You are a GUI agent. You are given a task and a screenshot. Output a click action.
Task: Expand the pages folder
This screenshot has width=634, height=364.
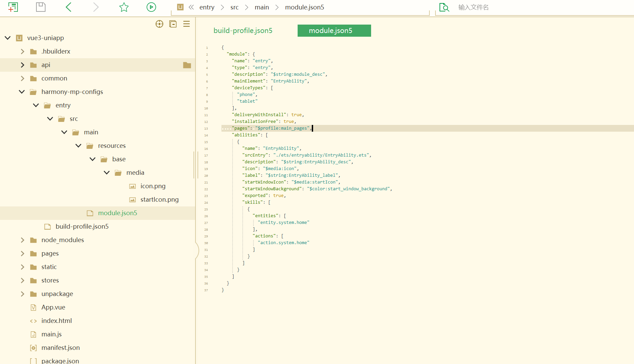[x=22, y=254]
